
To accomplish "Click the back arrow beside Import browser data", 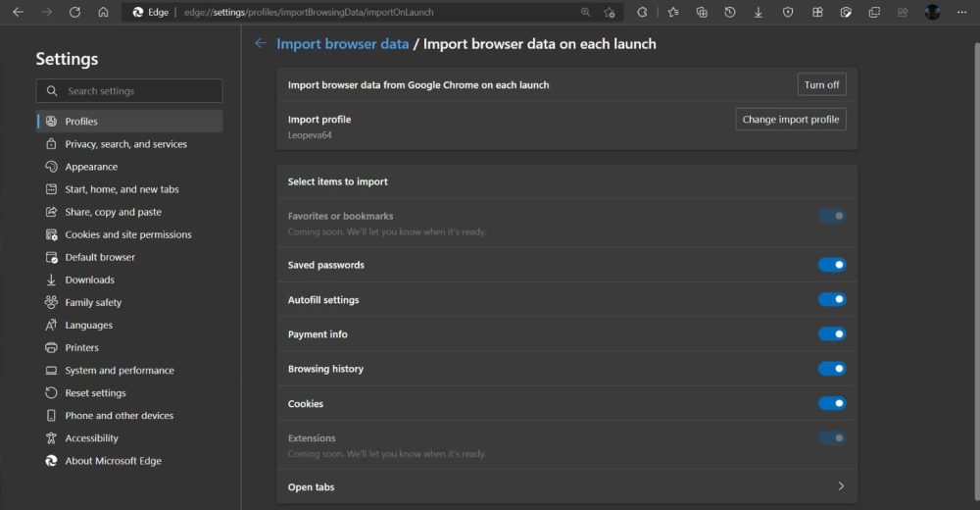I will 260,43.
